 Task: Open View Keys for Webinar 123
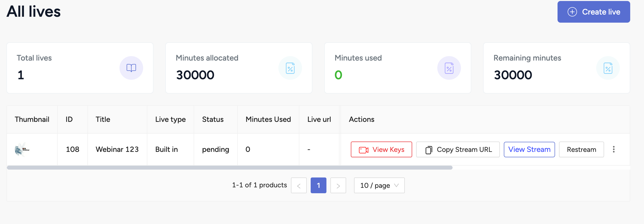click(x=381, y=149)
